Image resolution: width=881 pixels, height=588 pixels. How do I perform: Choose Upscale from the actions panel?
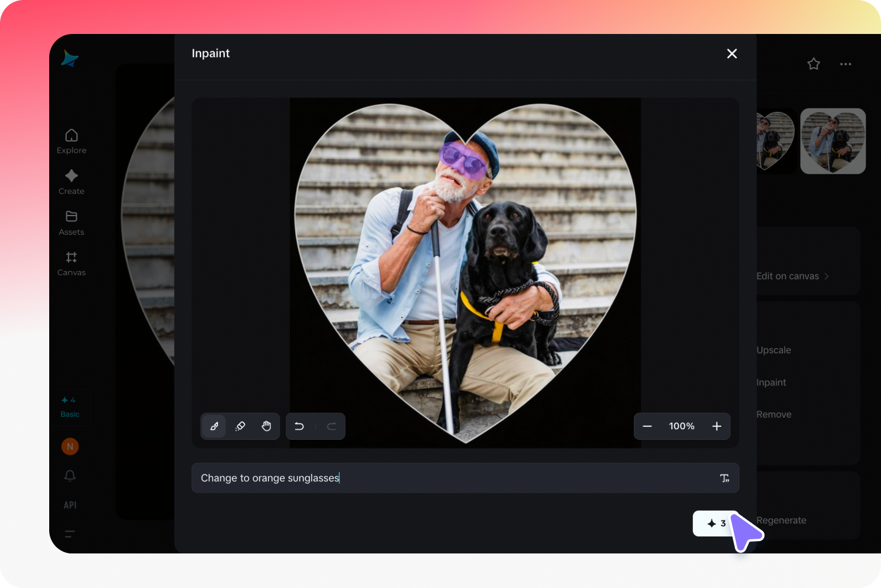(774, 350)
